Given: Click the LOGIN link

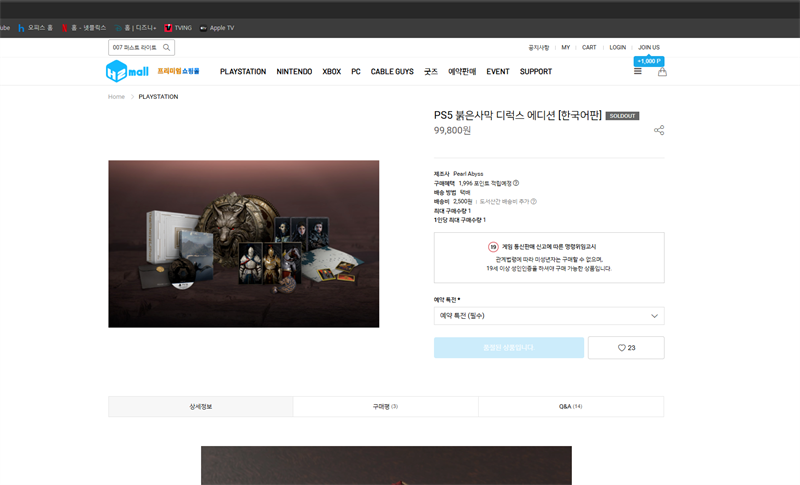Looking at the screenshot, I should tap(617, 47).
